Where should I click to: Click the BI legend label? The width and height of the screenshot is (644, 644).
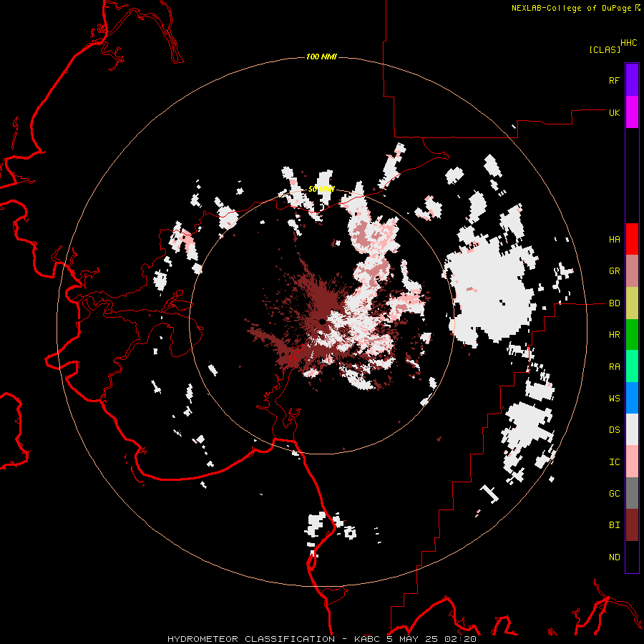614,525
